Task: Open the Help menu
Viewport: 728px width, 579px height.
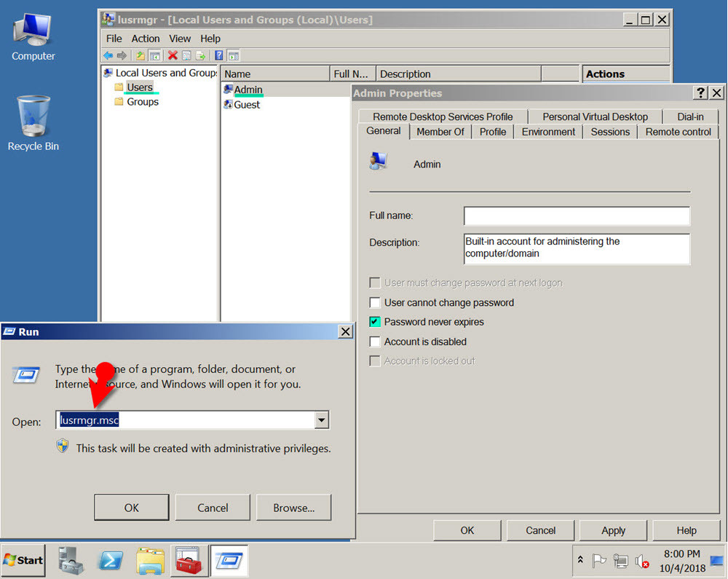Action: 210,39
